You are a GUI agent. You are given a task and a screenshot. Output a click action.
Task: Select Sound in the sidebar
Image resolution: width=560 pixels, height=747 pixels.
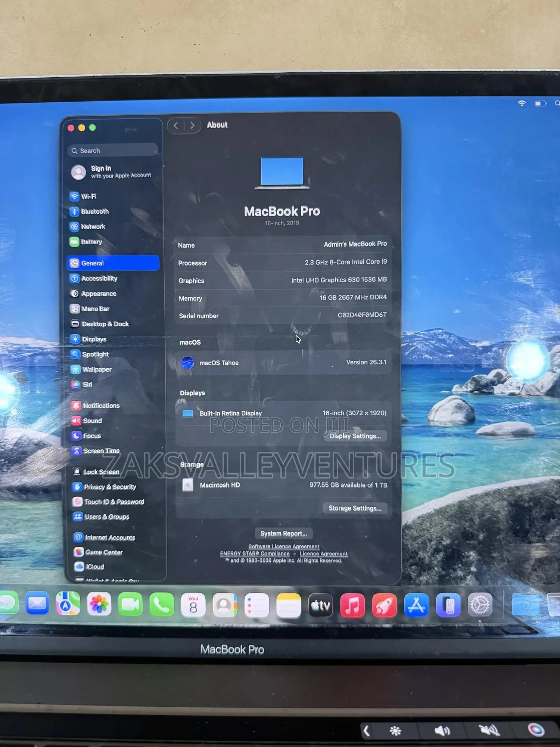click(87, 421)
